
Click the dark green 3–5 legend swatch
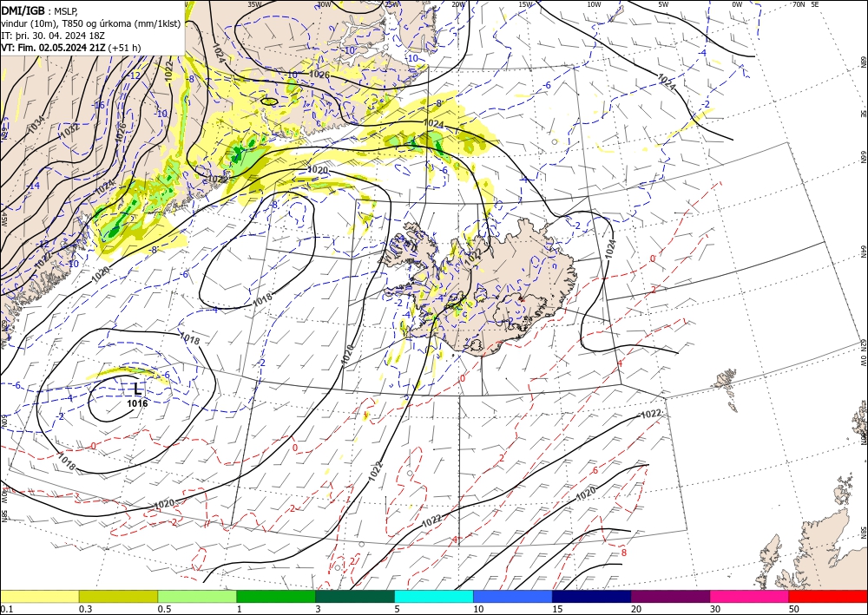pyautogui.click(x=355, y=596)
